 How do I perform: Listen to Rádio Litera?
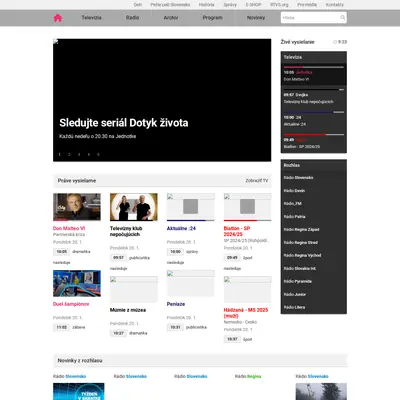[x=294, y=307]
